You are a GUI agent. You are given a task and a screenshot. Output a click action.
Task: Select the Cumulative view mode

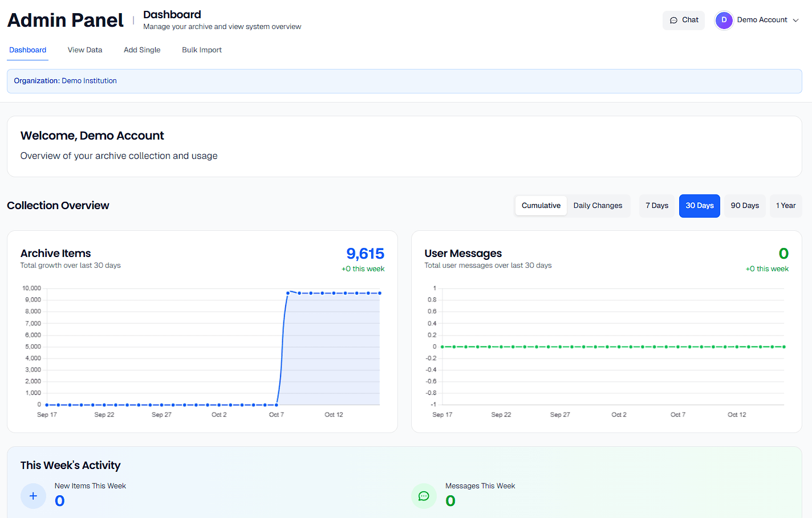point(540,205)
